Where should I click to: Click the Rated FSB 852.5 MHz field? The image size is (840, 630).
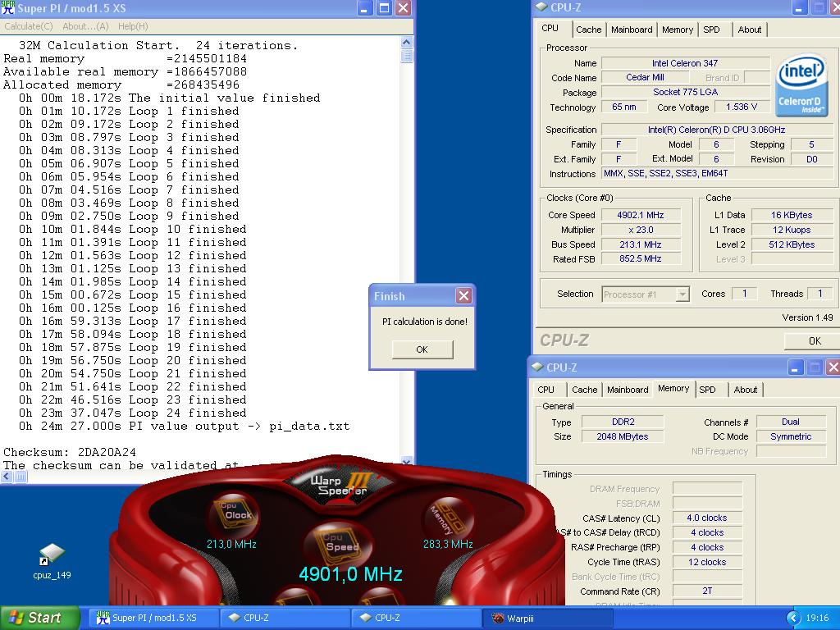(641, 258)
